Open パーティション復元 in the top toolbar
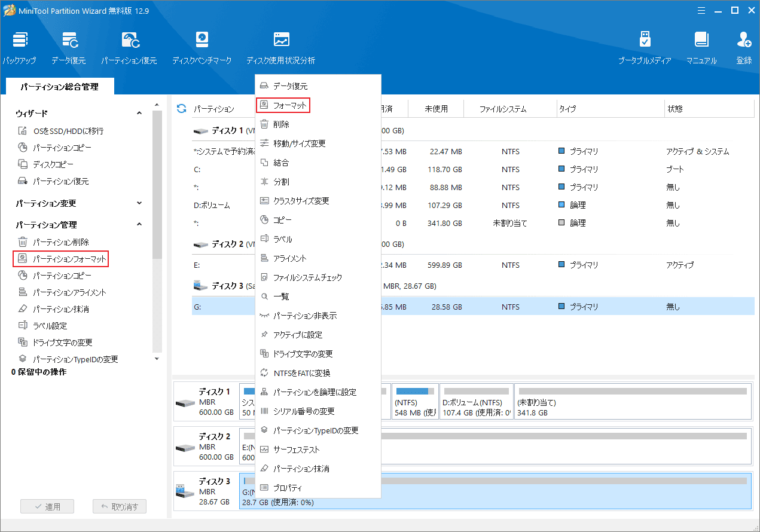 point(129,48)
